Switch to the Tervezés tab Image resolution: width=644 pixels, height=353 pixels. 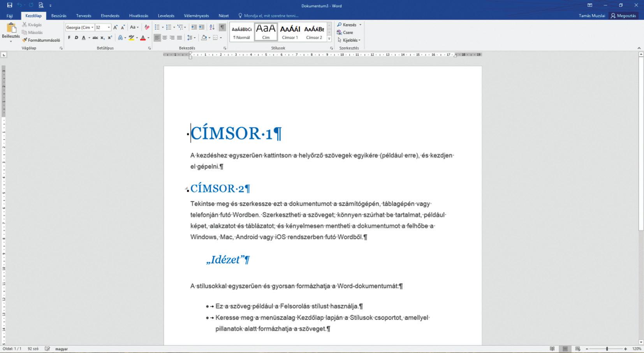(84, 16)
